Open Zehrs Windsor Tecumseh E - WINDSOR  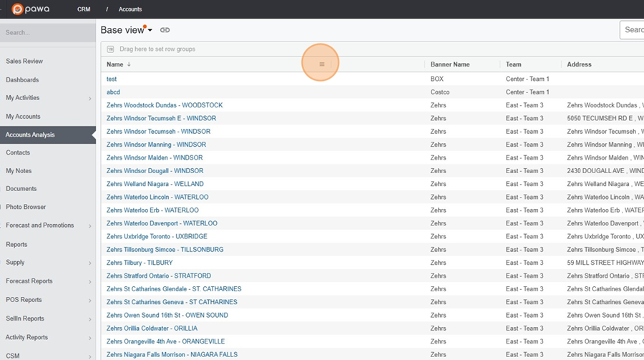point(162,118)
